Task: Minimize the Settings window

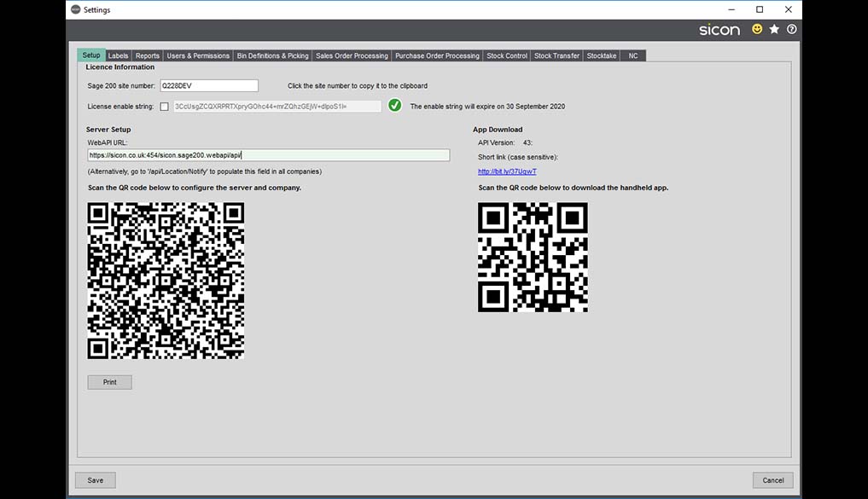Action: (731, 9)
